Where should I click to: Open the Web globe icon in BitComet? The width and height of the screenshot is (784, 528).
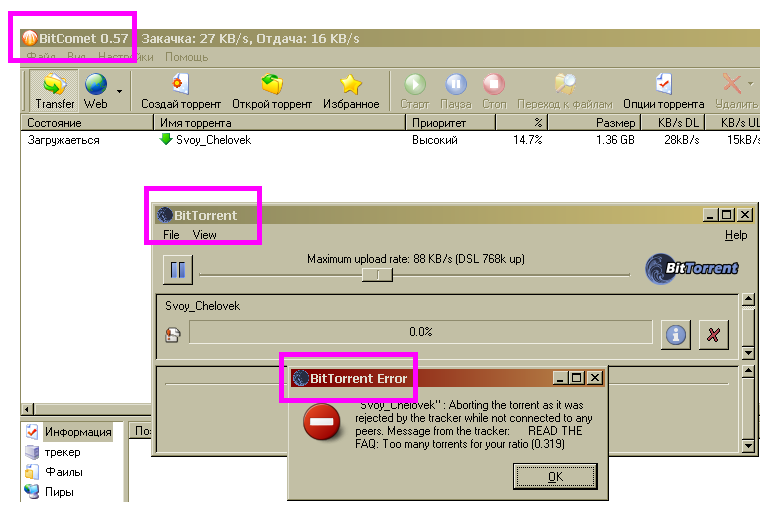pyautogui.click(x=96, y=84)
